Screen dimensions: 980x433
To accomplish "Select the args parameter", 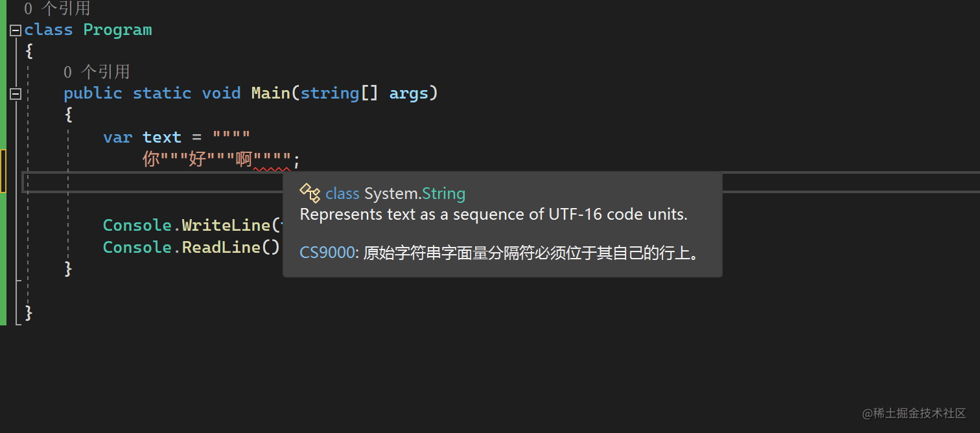I will coord(409,93).
